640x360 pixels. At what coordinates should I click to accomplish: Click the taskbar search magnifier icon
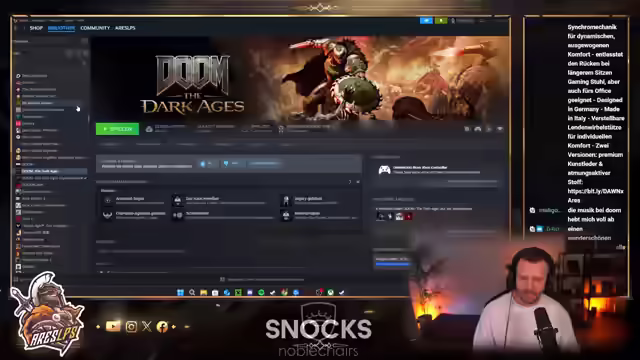[192, 292]
